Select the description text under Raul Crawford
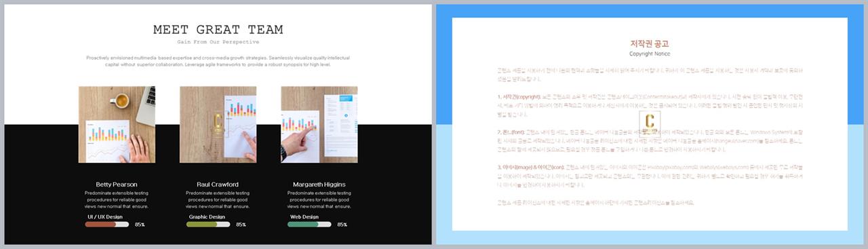The image size is (868, 249). click(x=218, y=199)
